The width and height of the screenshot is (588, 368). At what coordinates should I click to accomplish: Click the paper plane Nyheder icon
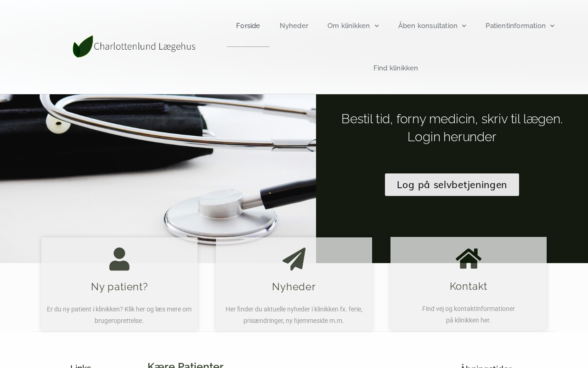294,259
